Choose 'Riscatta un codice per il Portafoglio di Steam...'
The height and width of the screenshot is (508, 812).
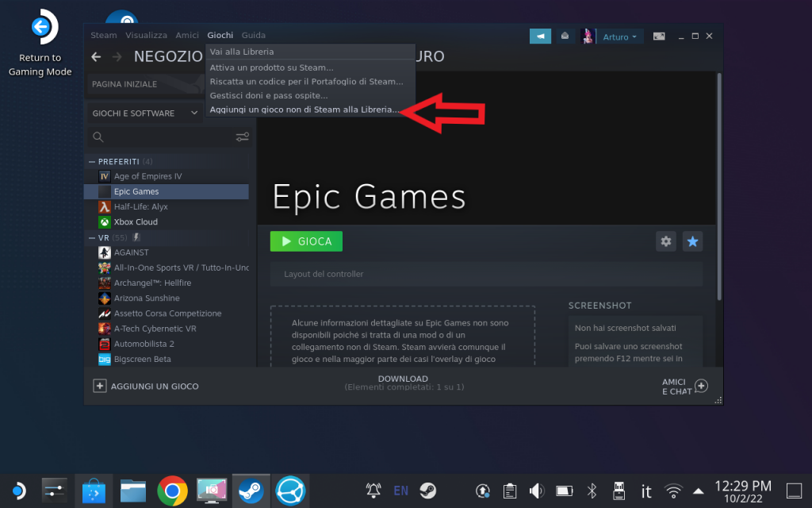[x=310, y=82]
